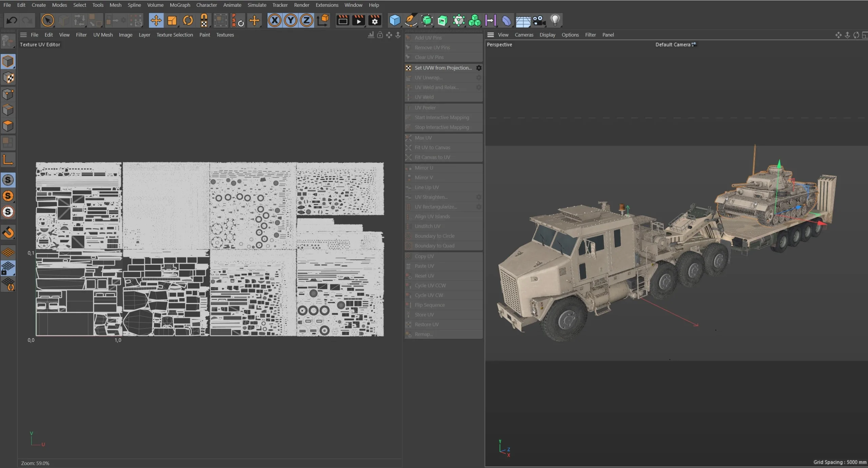Select the Scale tool icon
Screen dimensions: 868x468
tap(172, 20)
